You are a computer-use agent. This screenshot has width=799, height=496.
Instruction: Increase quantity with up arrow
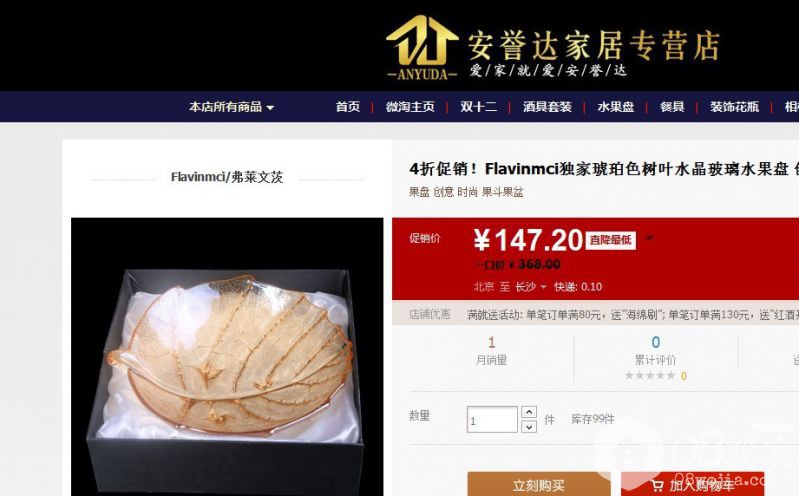(x=529, y=412)
